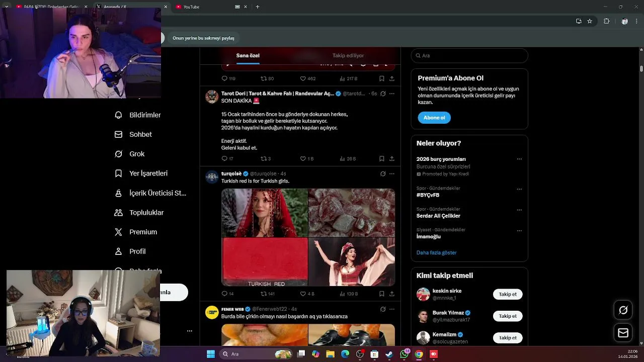Share the Tarot Dori post
This screenshot has height=362, width=644.
(x=392, y=158)
